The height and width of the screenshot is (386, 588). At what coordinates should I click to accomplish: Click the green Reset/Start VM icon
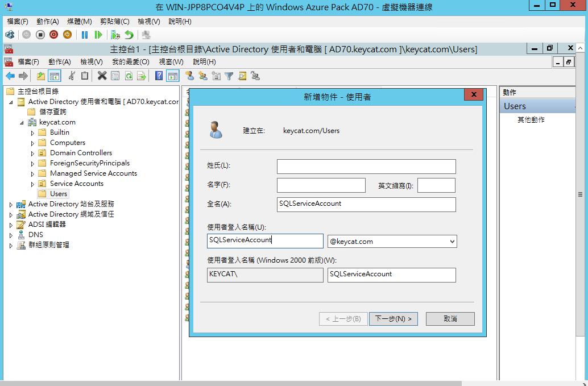(98, 35)
